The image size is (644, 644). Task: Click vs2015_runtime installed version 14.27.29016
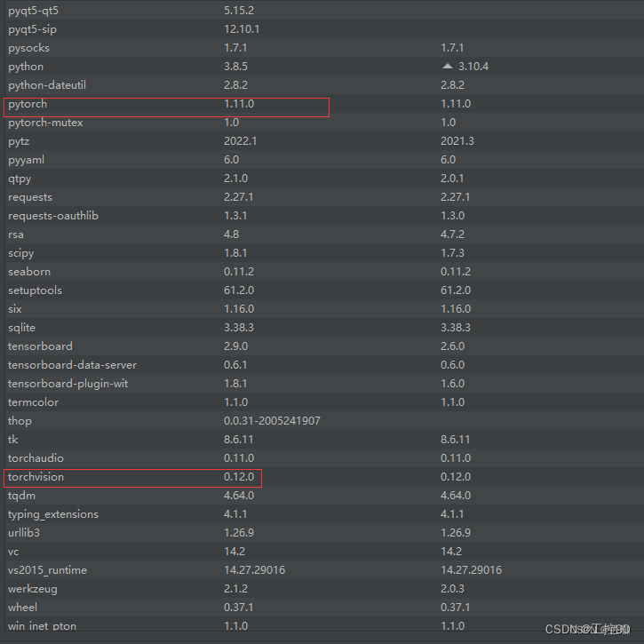(x=255, y=569)
